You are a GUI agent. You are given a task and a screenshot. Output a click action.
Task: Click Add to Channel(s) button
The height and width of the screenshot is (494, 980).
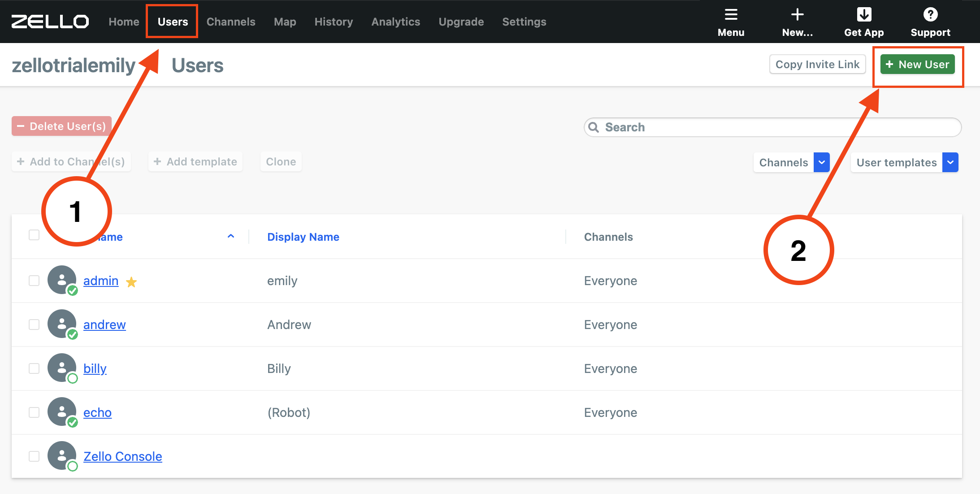coord(71,162)
